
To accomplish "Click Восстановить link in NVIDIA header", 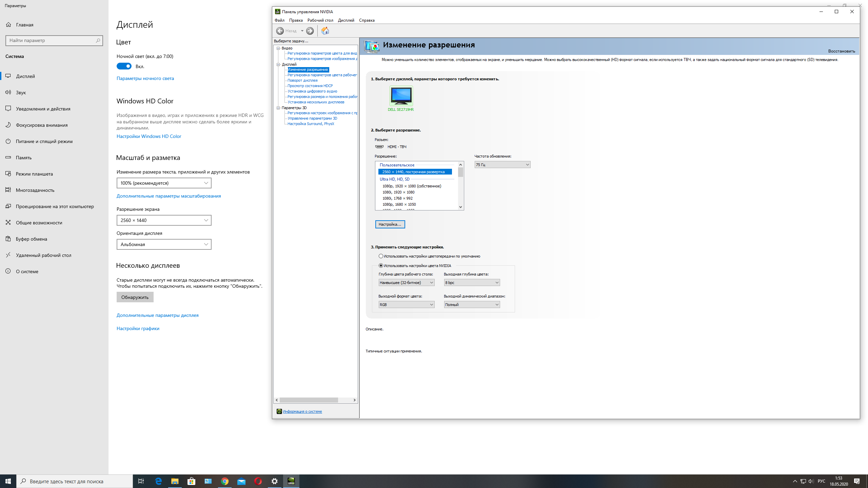I will pyautogui.click(x=842, y=51).
